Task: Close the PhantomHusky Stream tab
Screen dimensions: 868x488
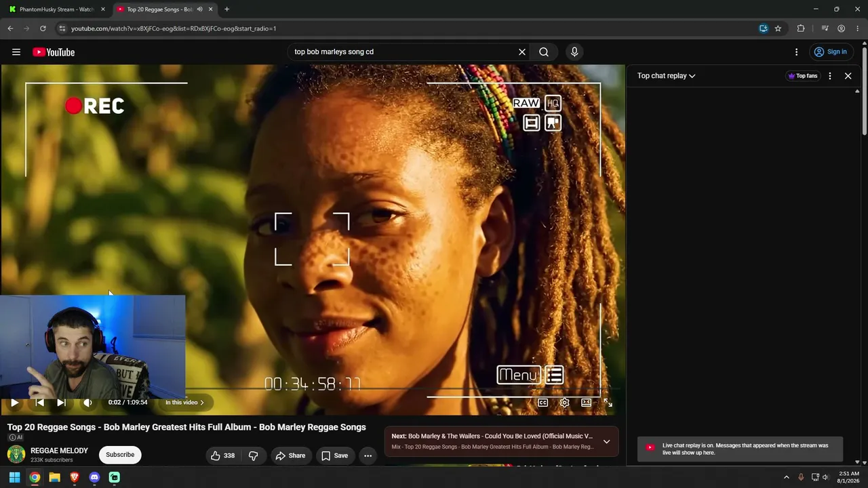Action: coord(103,9)
